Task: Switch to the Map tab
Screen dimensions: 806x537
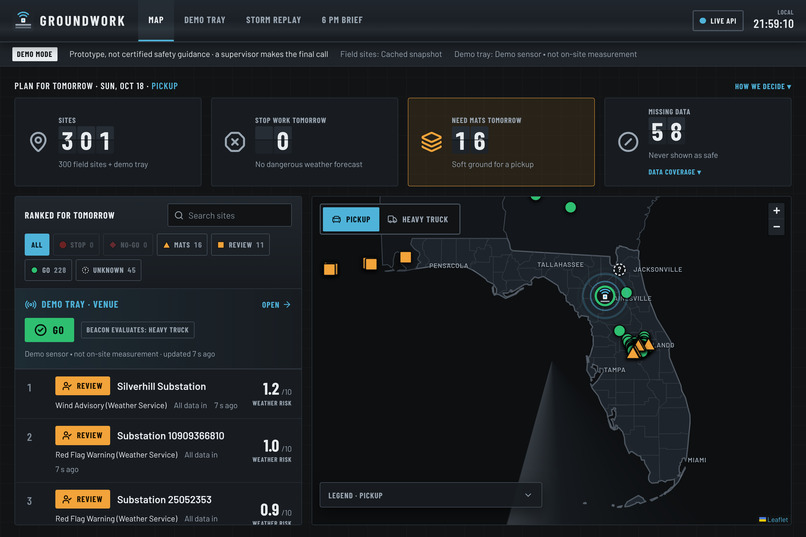Action: pyautogui.click(x=156, y=20)
